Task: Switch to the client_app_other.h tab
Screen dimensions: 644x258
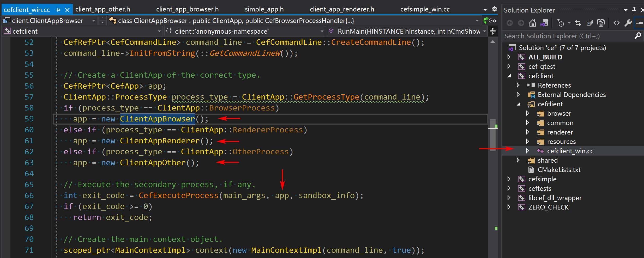Action: coord(103,9)
